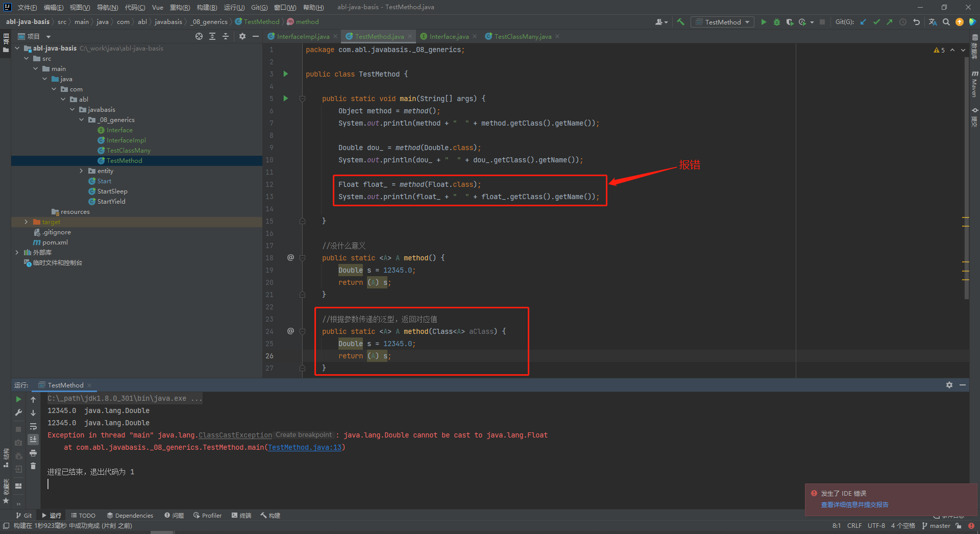
Task: Open the translate plugin icon
Action: pos(933,22)
